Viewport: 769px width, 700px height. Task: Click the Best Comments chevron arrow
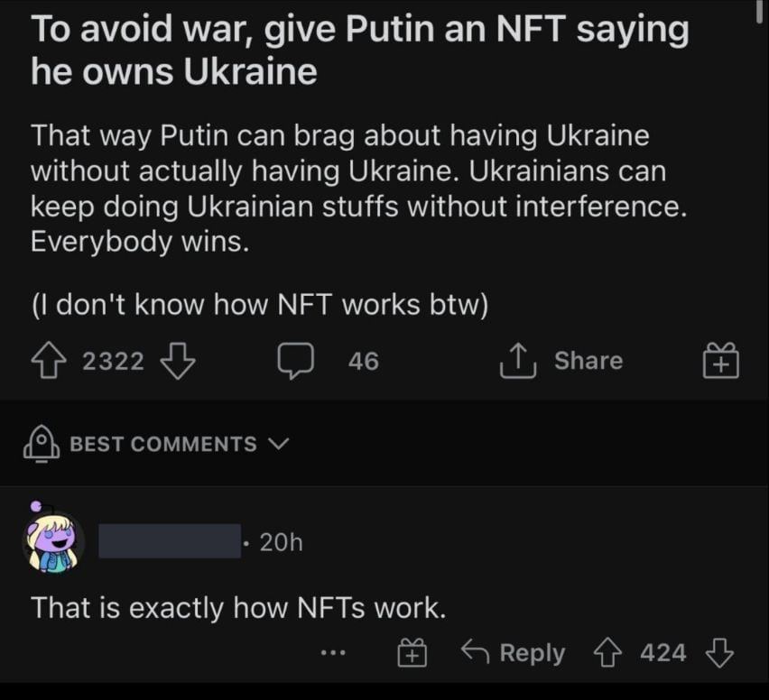[x=278, y=443]
